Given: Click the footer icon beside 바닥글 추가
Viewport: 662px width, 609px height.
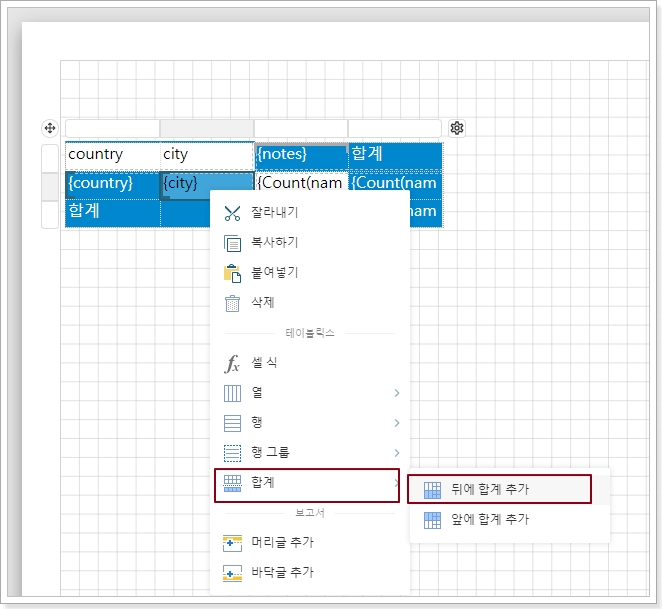Looking at the screenshot, I should pos(233,573).
